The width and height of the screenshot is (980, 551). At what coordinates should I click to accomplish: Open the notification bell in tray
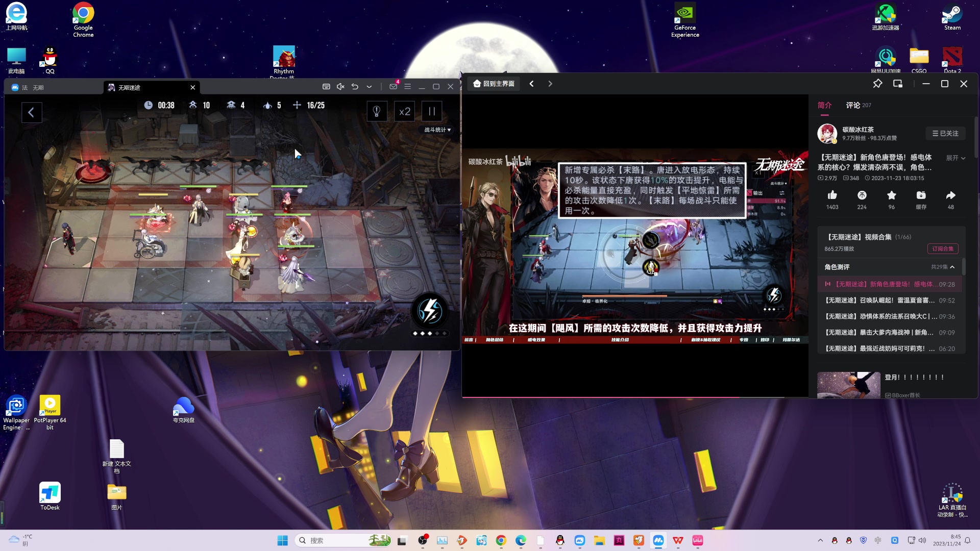(968, 540)
